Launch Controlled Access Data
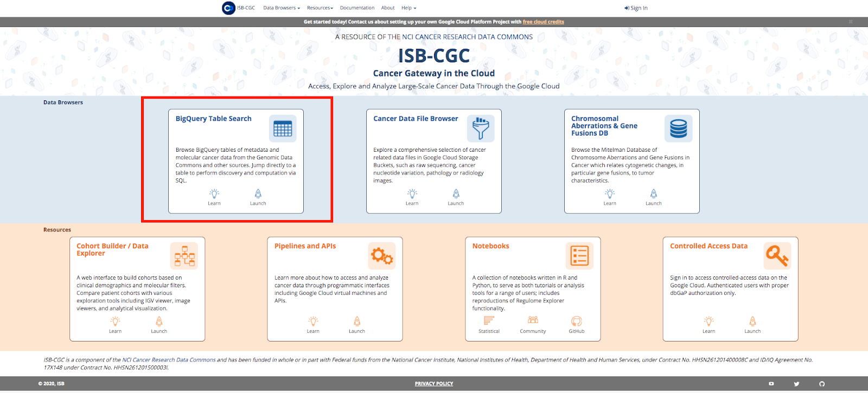The image size is (868, 393). 752,324
